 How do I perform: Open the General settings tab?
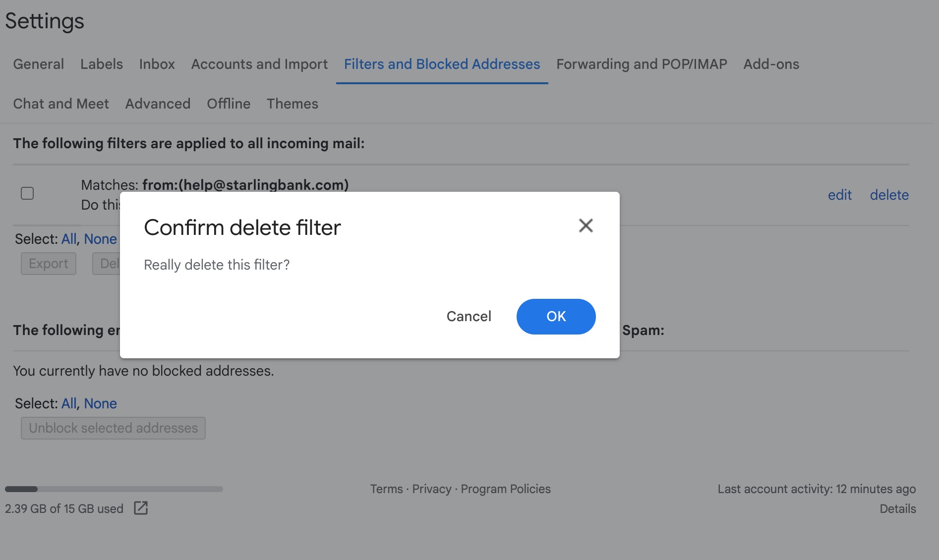[38, 64]
